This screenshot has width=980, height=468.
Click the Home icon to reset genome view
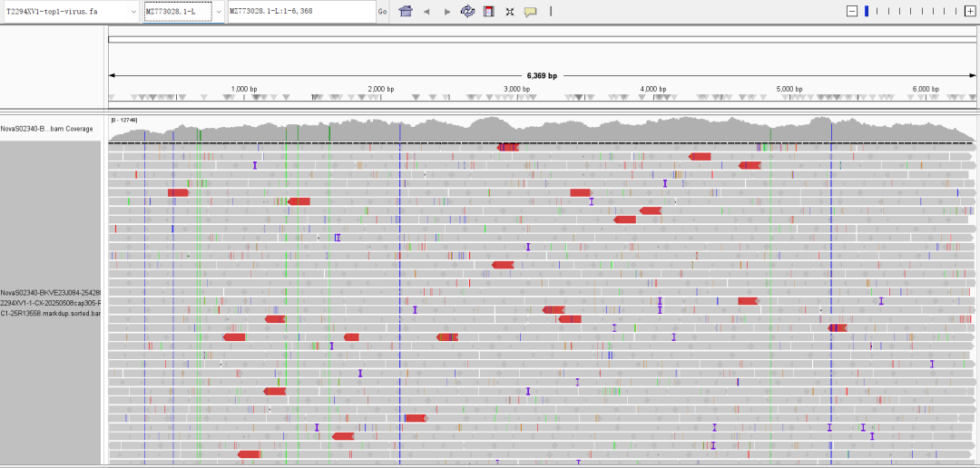click(406, 11)
